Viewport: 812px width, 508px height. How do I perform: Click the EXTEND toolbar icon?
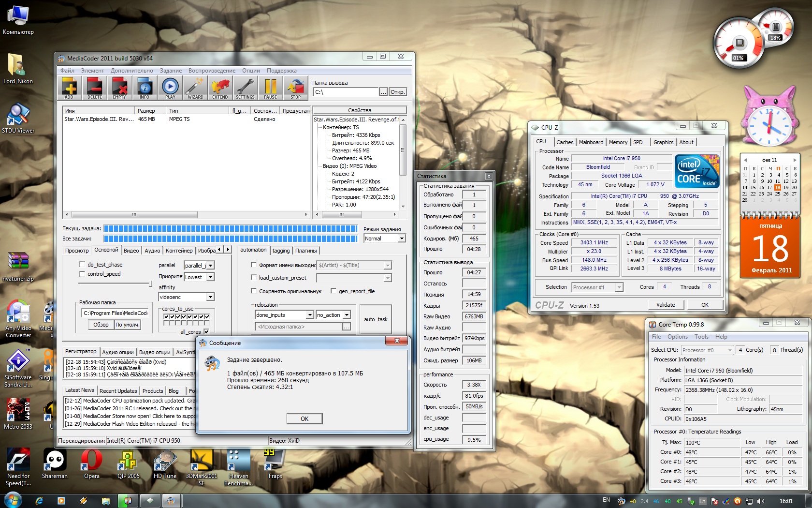click(220, 89)
